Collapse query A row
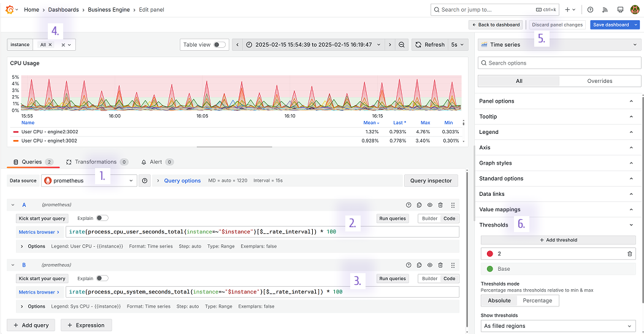The width and height of the screenshot is (644, 334). tap(13, 205)
